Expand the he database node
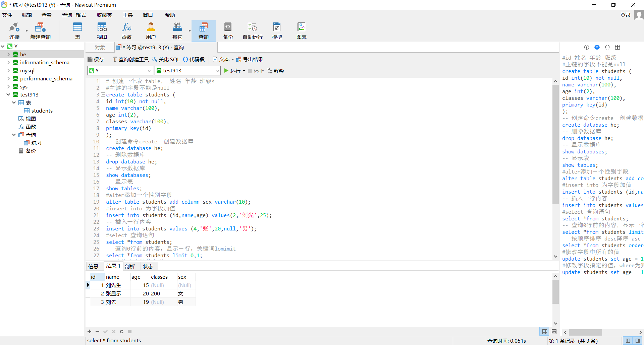This screenshot has width=644, height=345. click(x=8, y=54)
